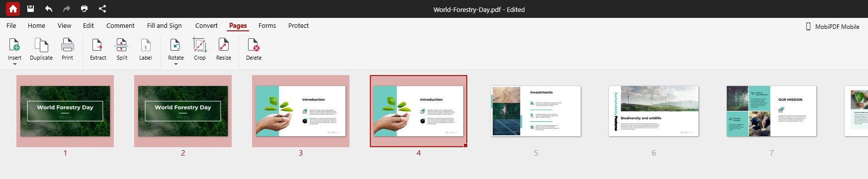Select page 7 Our Mission thumbnail
Screen dimensions: 868x179
click(x=772, y=111)
